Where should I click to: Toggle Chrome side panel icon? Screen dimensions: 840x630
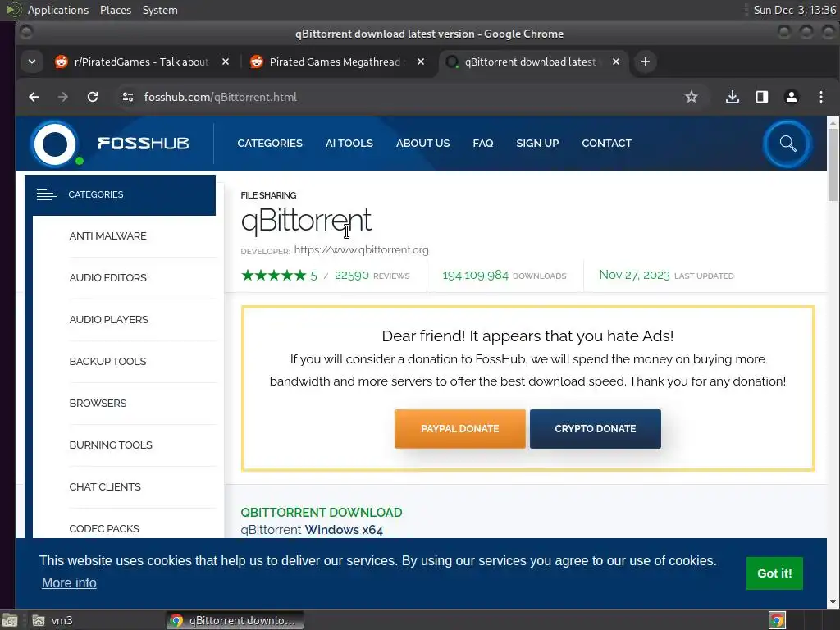(x=762, y=97)
